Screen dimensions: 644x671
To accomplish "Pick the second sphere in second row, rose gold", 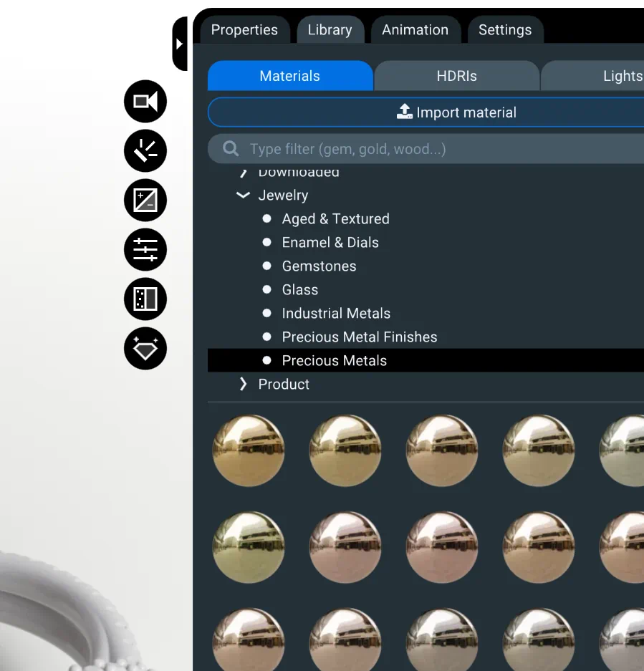I will click(x=345, y=547).
